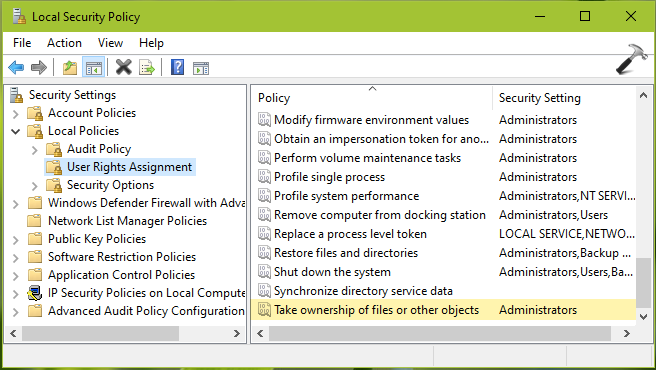656x370 pixels.
Task: Click the Restore files and directories icon
Action: [x=264, y=253]
